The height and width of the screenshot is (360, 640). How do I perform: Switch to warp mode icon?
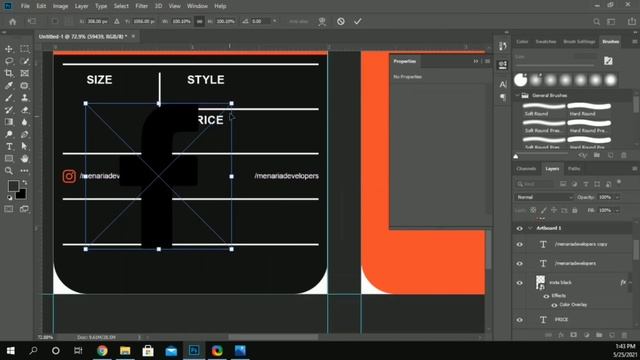[x=322, y=22]
